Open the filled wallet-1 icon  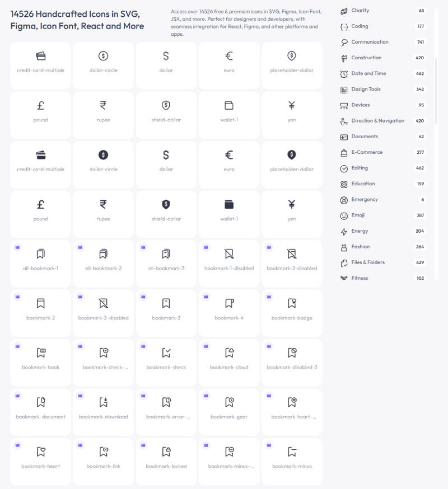click(x=229, y=214)
